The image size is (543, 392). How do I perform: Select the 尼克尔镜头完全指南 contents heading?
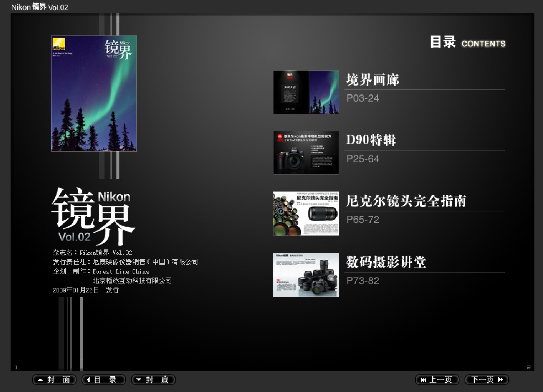pyautogui.click(x=406, y=201)
